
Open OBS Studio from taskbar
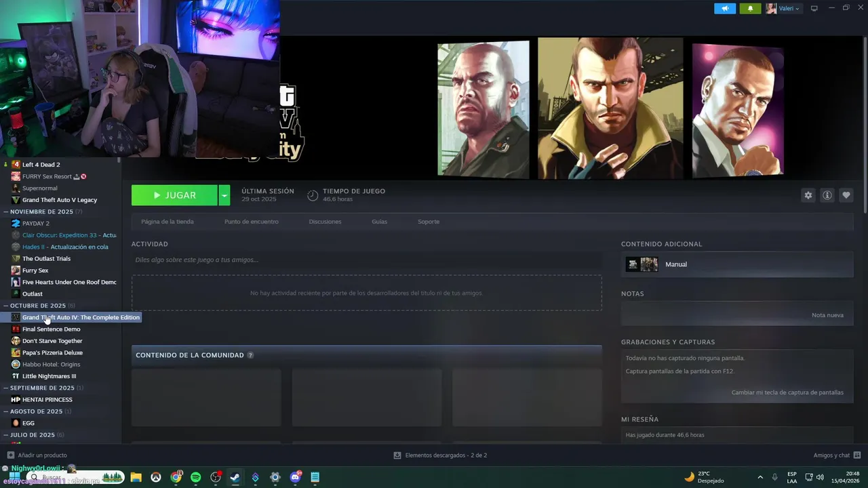click(x=216, y=477)
